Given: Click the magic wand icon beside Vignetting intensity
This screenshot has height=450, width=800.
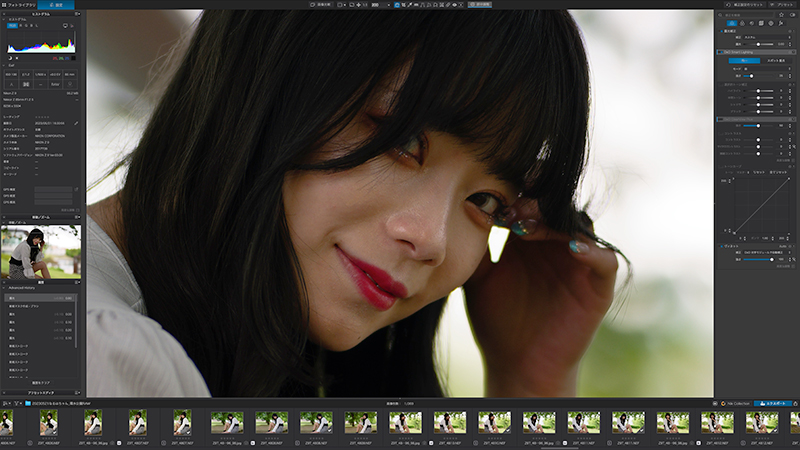Looking at the screenshot, I should pyautogui.click(x=794, y=260).
